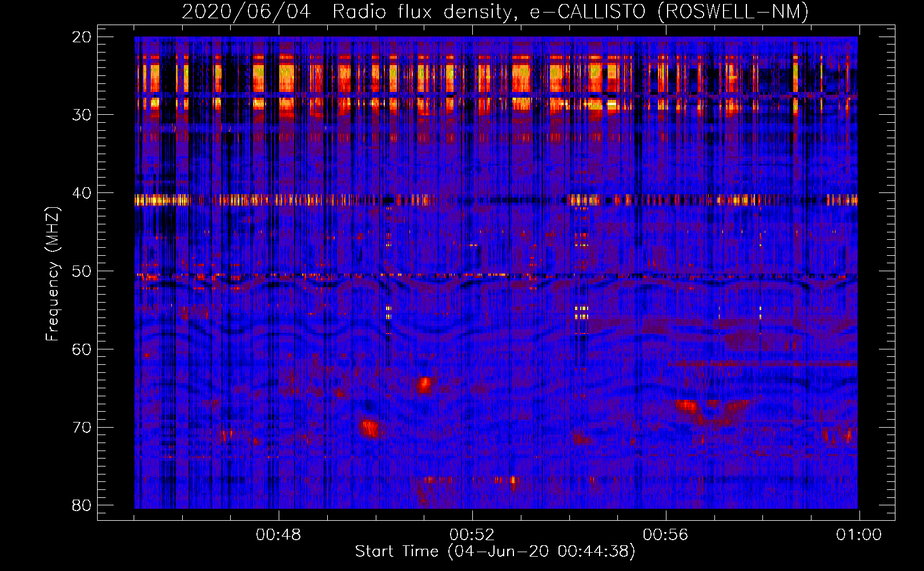Click the plot title with the date 2020/06/04
The width and height of the screenshot is (924, 571).
coord(495,11)
